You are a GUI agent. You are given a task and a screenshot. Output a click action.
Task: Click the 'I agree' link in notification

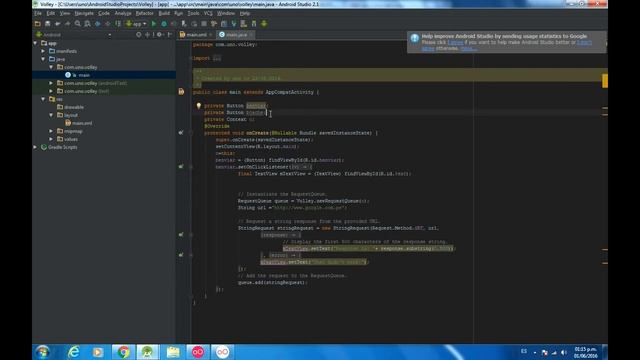tap(456, 42)
